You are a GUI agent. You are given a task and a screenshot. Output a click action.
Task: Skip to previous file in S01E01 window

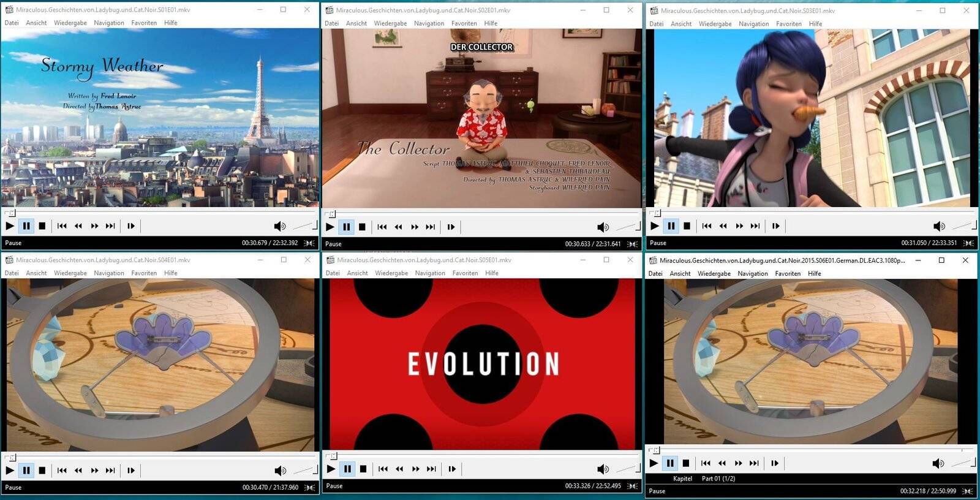coord(62,226)
